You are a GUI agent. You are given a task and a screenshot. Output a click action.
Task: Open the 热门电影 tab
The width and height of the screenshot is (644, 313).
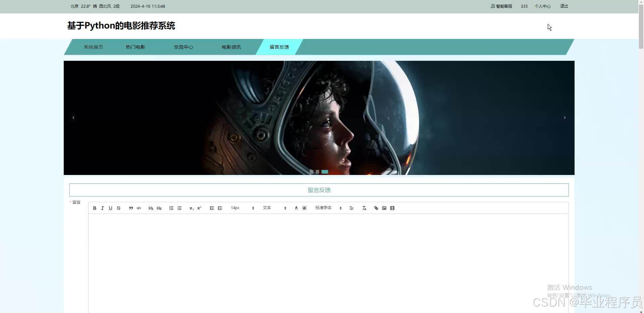click(136, 47)
